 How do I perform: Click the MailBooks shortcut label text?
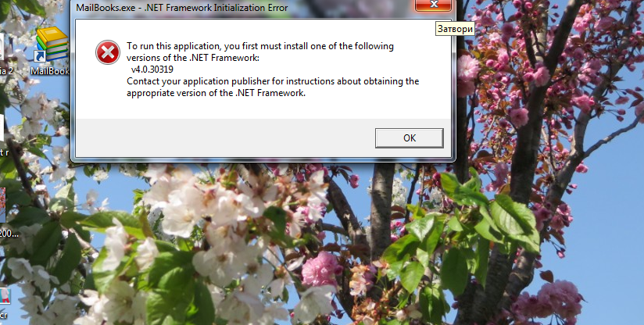(50, 70)
